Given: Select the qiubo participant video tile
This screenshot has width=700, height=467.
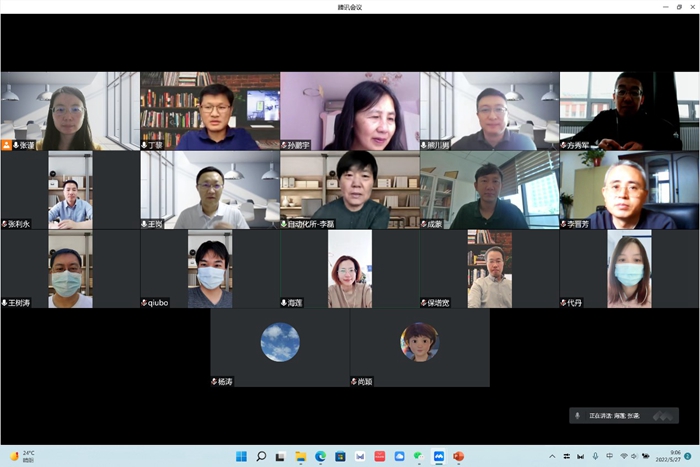Looking at the screenshot, I should tap(210, 268).
